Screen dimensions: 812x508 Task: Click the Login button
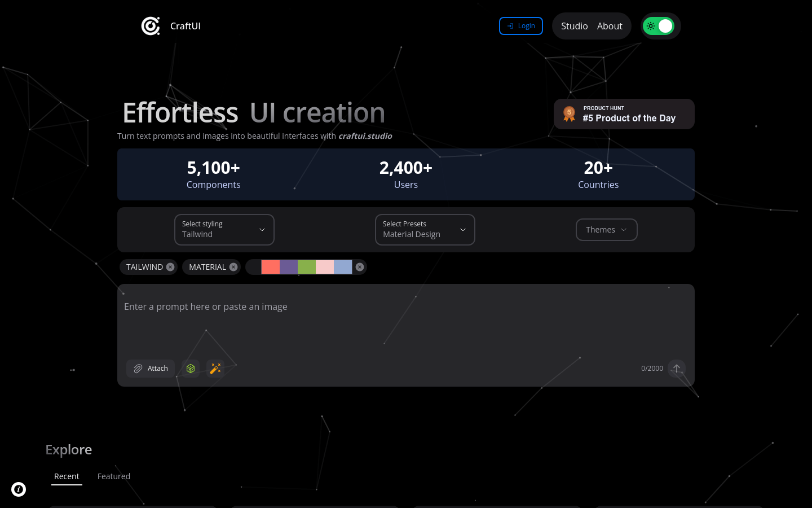tap(521, 26)
